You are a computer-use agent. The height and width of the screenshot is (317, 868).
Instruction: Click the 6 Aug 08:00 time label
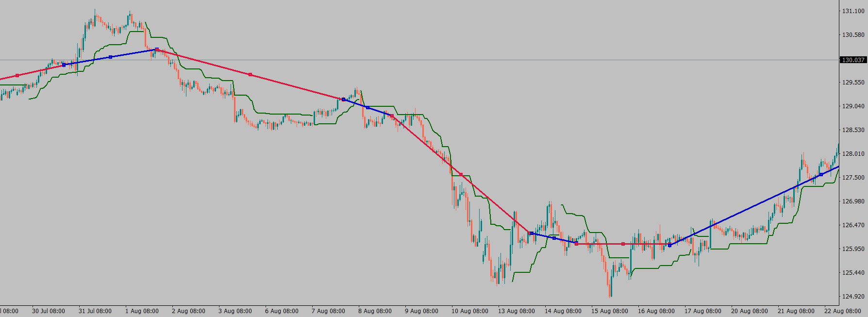pos(282,311)
